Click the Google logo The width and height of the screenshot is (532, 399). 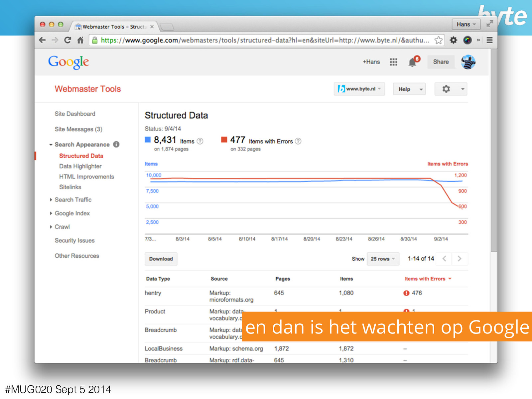68,62
